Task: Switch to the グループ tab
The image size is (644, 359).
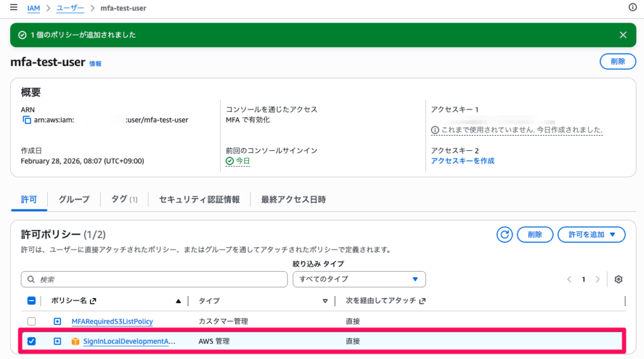Action: (74, 199)
